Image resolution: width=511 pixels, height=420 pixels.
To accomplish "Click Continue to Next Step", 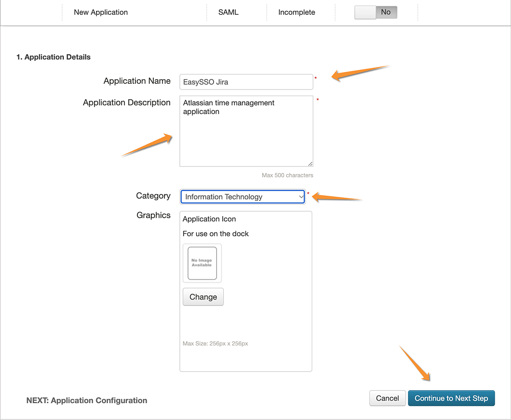I will 451,398.
